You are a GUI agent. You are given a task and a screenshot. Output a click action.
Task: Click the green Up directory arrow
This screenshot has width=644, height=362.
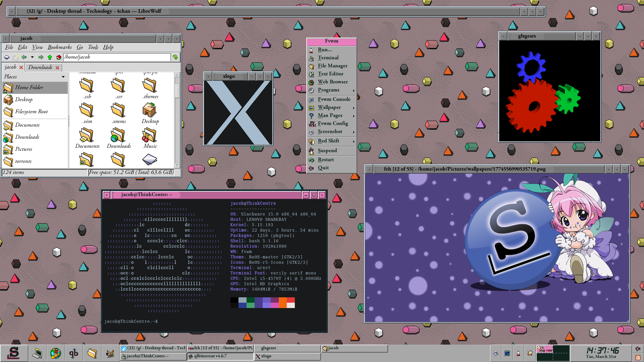50,57
